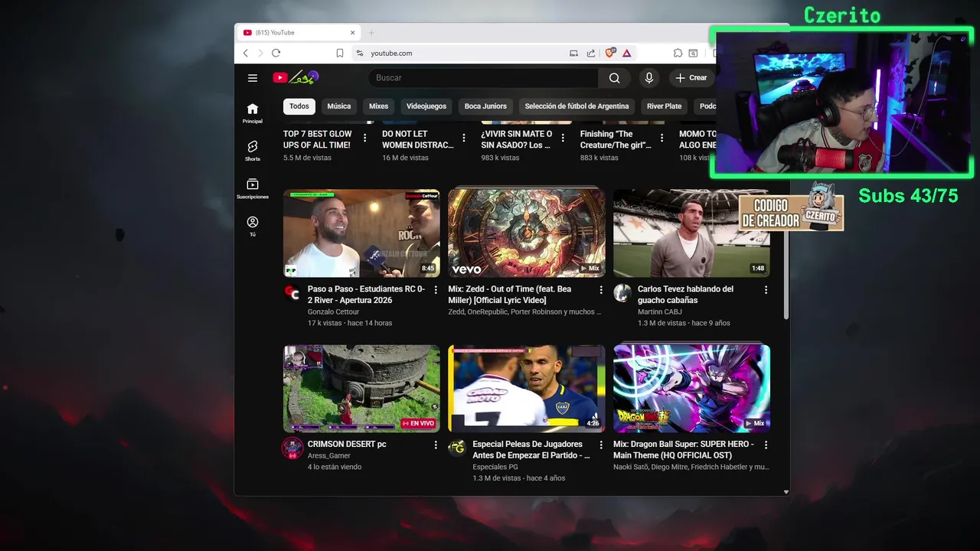
Task: Open options for Dragon Ball Super mix
Action: click(x=766, y=445)
